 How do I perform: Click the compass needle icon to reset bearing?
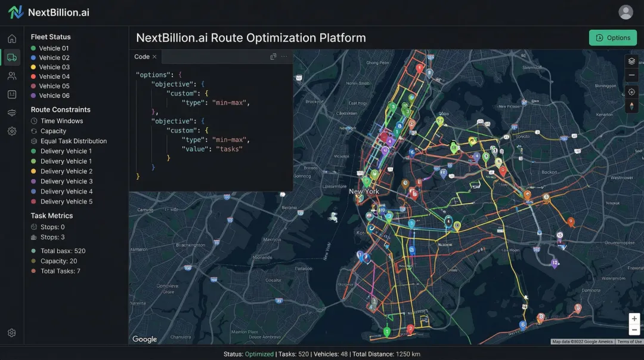(x=631, y=106)
